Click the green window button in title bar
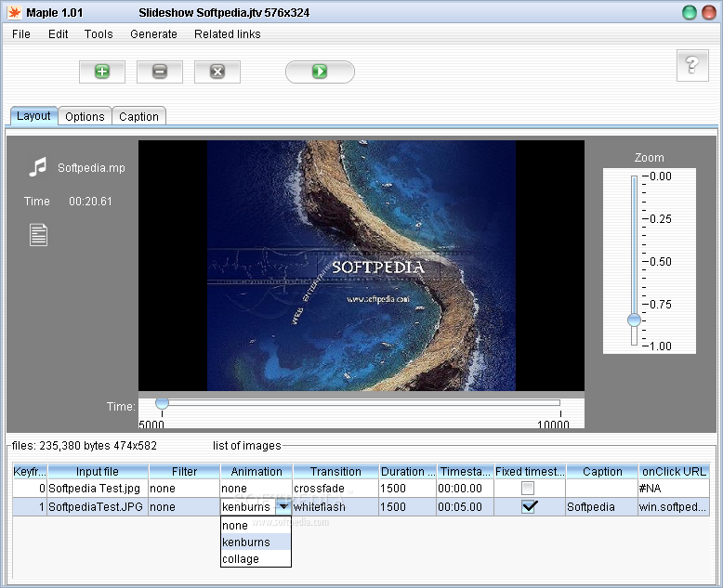This screenshot has height=588, width=723. coord(690,12)
